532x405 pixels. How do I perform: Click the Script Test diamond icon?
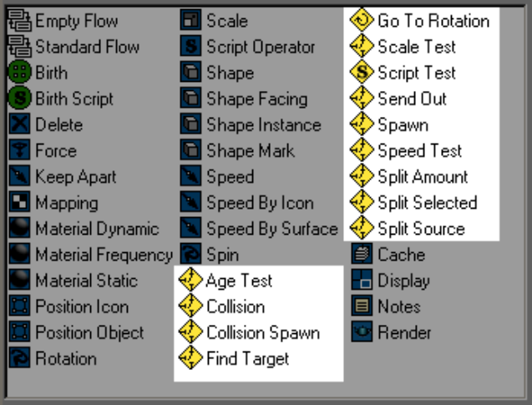point(362,73)
